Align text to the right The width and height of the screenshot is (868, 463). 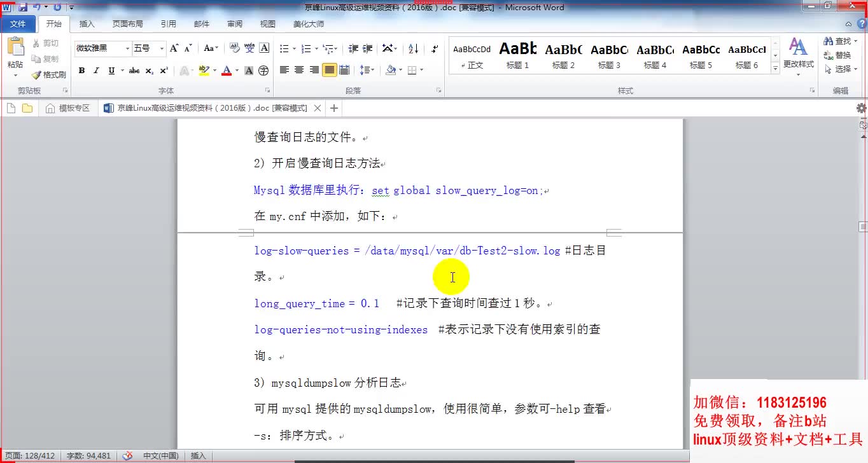point(314,70)
